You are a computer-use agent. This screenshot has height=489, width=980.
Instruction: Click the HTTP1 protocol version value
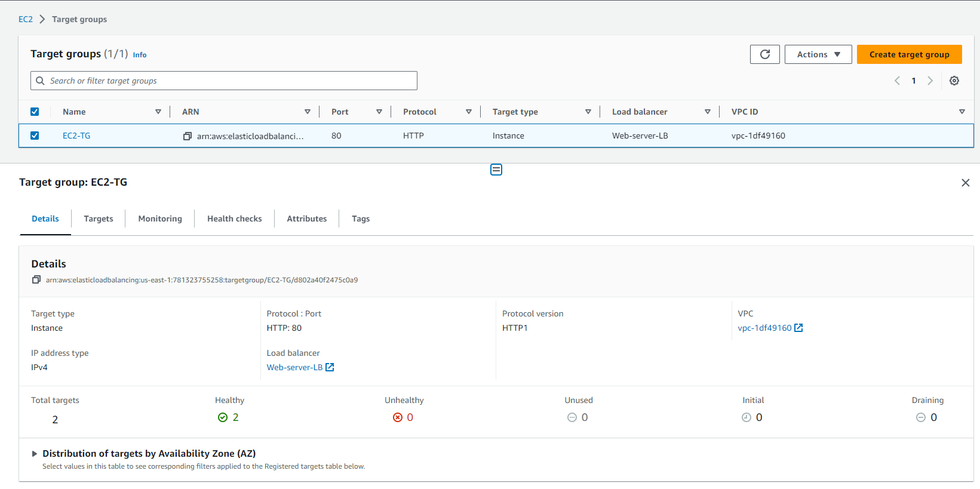[515, 328]
